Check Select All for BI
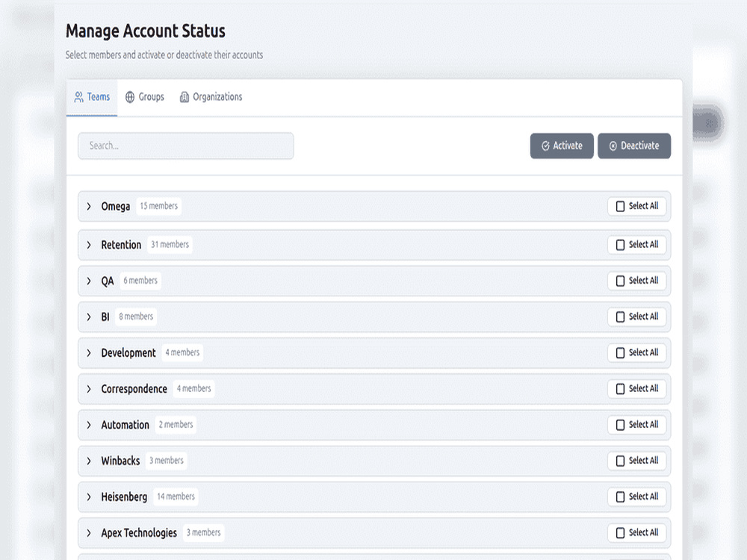The image size is (747, 560). pos(636,317)
